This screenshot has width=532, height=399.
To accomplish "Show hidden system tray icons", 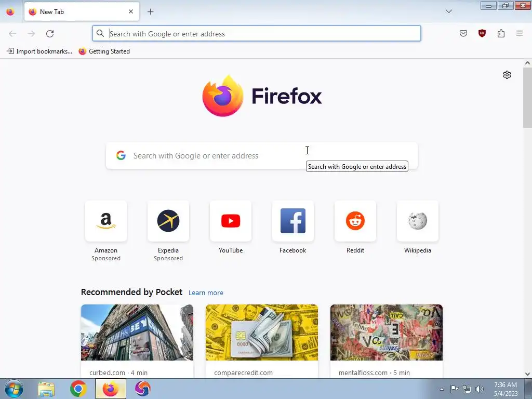I will pos(442,389).
